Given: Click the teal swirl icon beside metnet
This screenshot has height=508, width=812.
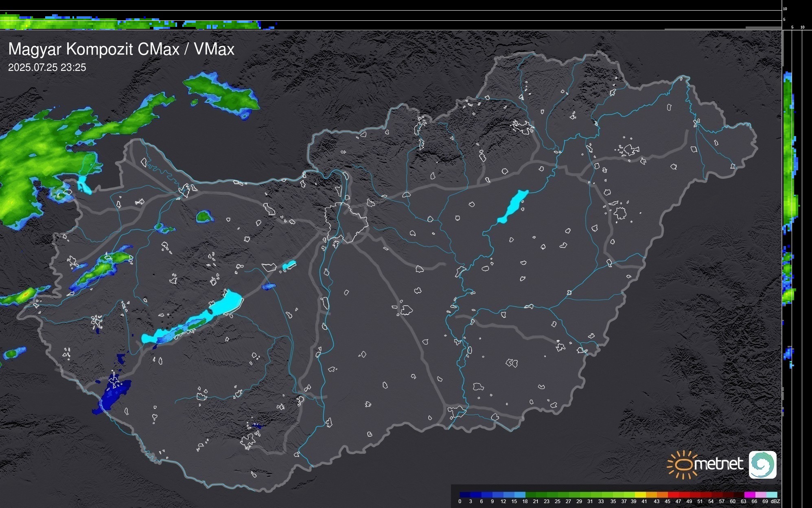Looking at the screenshot, I should pyautogui.click(x=762, y=465).
